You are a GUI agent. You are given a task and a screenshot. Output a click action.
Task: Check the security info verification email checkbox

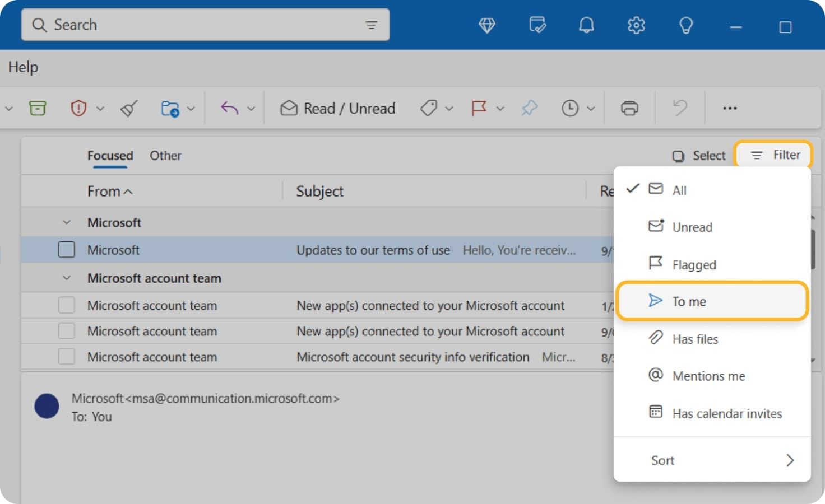(67, 357)
